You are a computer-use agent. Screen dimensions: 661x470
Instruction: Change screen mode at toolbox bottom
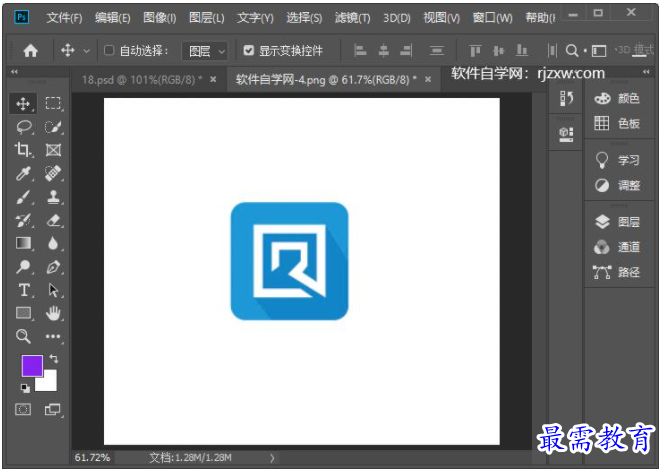click(53, 409)
